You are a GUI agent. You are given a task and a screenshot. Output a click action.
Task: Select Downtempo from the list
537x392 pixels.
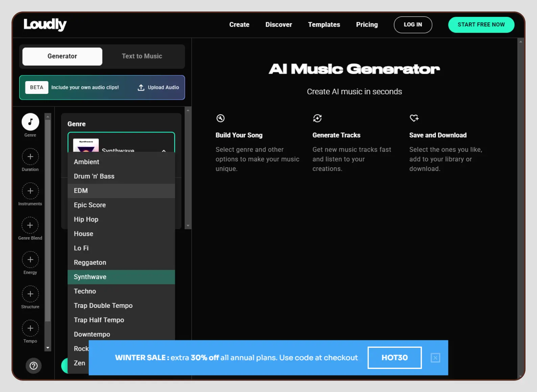tap(121, 334)
